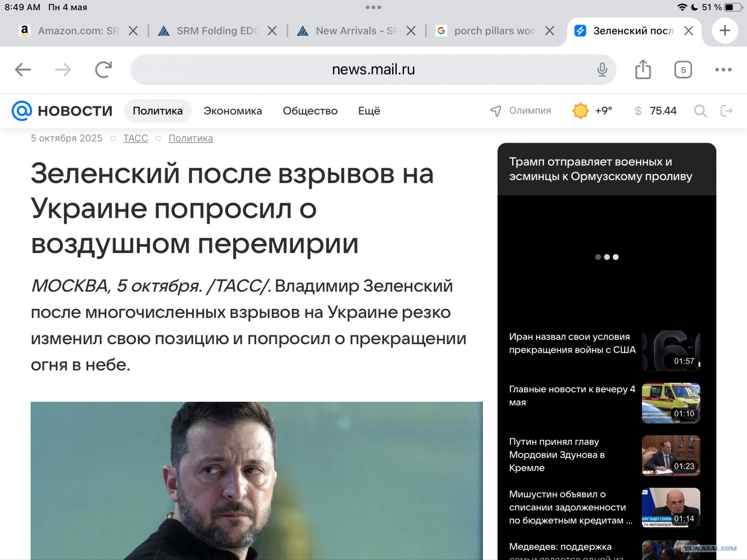This screenshot has height=560, width=747.
Task: Change the location Олимпия
Action: 521,111
